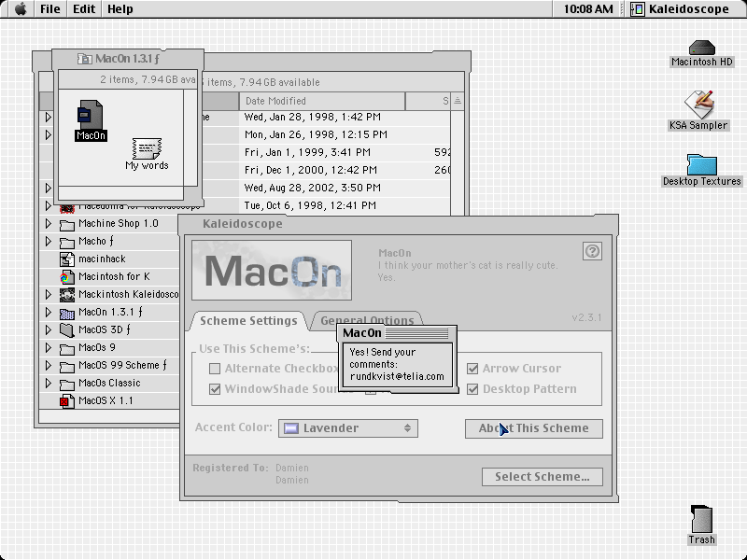Select the KSA Sampler desktop icon
This screenshot has height=560, width=747.
pos(698,105)
